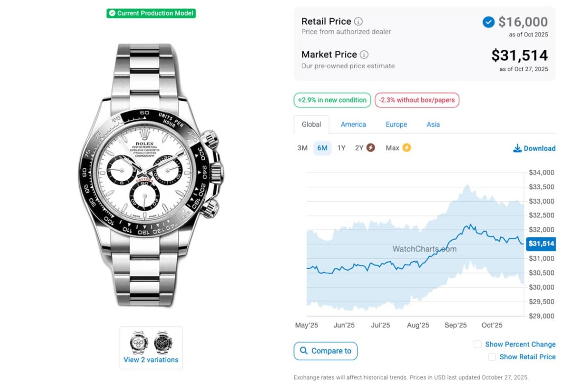Screen dimensions: 588x389
Task: Open the Asia region tab
Action: [433, 124]
